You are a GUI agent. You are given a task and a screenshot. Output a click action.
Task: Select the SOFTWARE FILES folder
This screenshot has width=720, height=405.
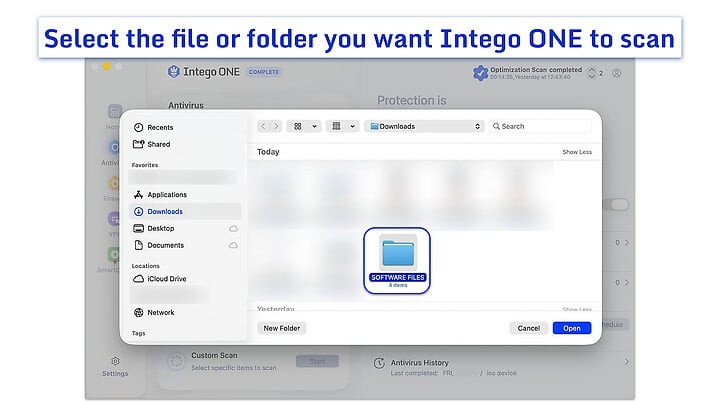(397, 260)
